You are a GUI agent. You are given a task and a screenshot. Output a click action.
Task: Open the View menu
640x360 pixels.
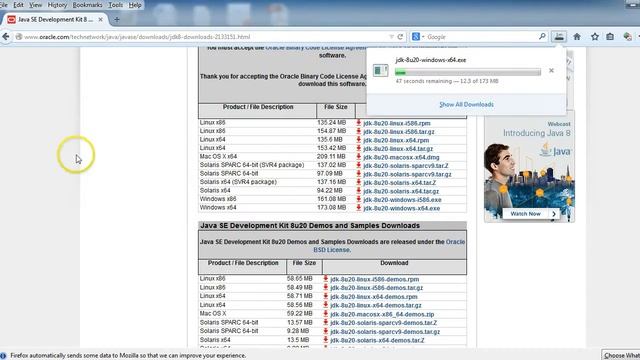pos(36,5)
